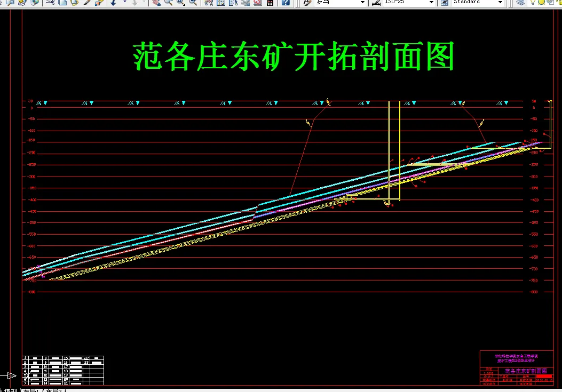Screen dimensions: 562x392
Task: Click Zoom Previous magnifier
Action: pos(193,3)
